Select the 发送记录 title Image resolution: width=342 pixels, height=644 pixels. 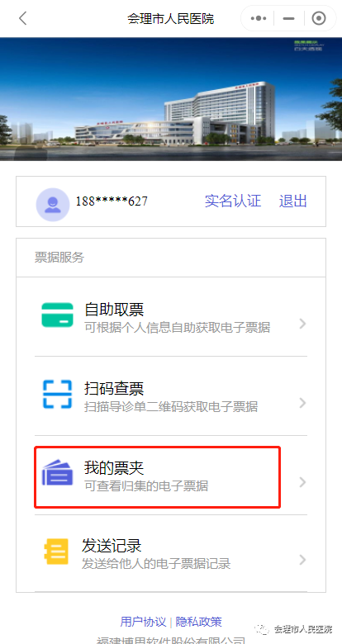tap(112, 546)
